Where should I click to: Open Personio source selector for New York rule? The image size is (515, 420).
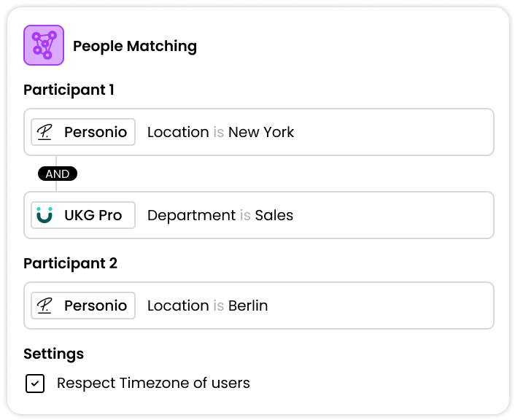[x=83, y=132]
